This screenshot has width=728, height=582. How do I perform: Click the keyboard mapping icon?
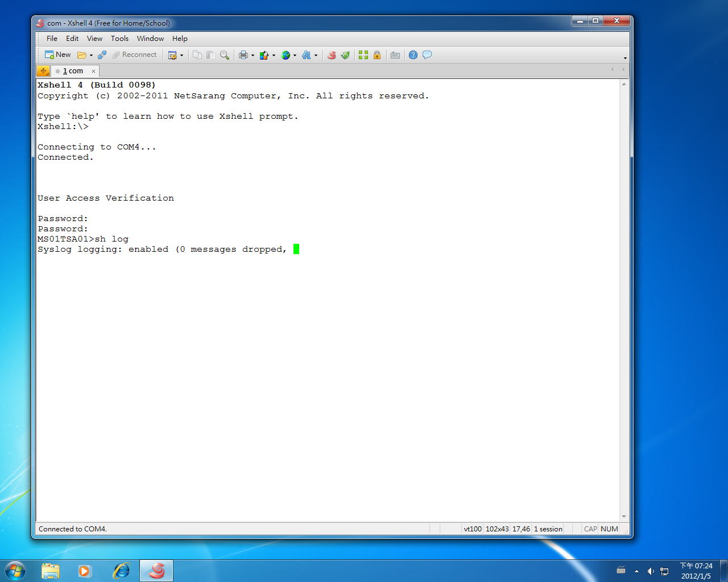click(x=395, y=55)
